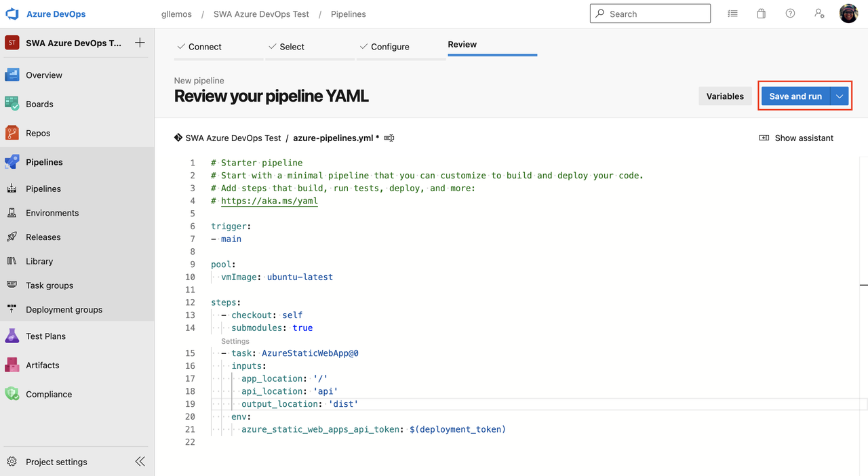Click the Show assistant panel icon
The width and height of the screenshot is (868, 476).
[x=764, y=138]
